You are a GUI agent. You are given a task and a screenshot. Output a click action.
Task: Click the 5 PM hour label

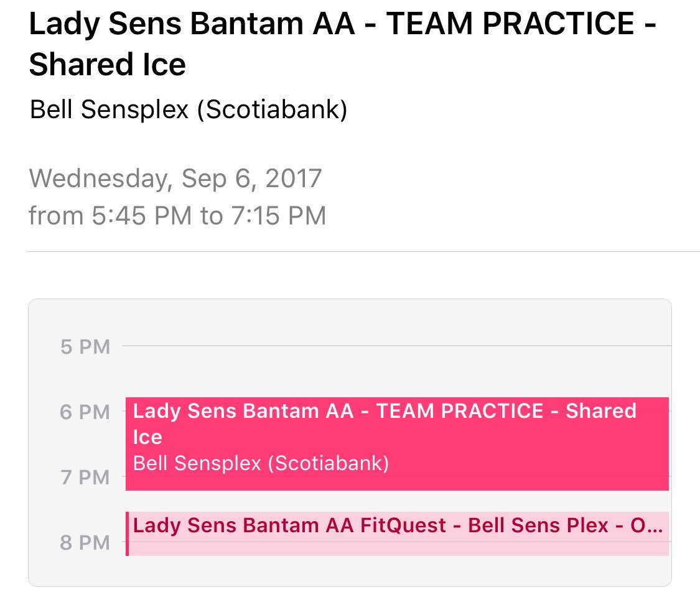(x=85, y=347)
